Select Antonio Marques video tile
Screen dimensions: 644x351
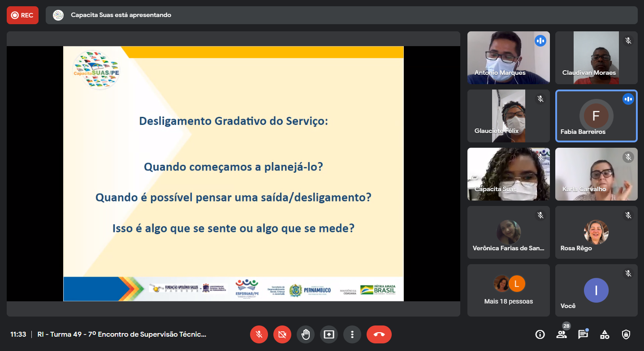tap(508, 58)
